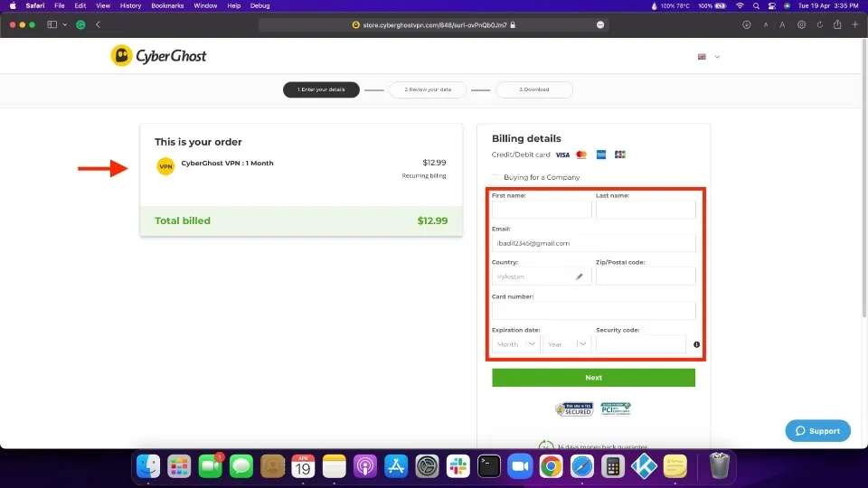Increase text size with large A
The image size is (868, 488).
(782, 24)
